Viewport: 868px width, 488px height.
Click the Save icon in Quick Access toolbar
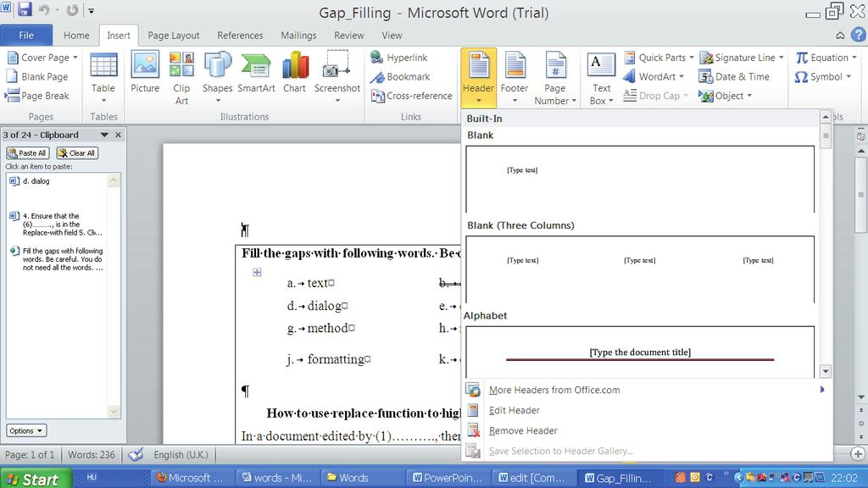pyautogui.click(x=25, y=9)
